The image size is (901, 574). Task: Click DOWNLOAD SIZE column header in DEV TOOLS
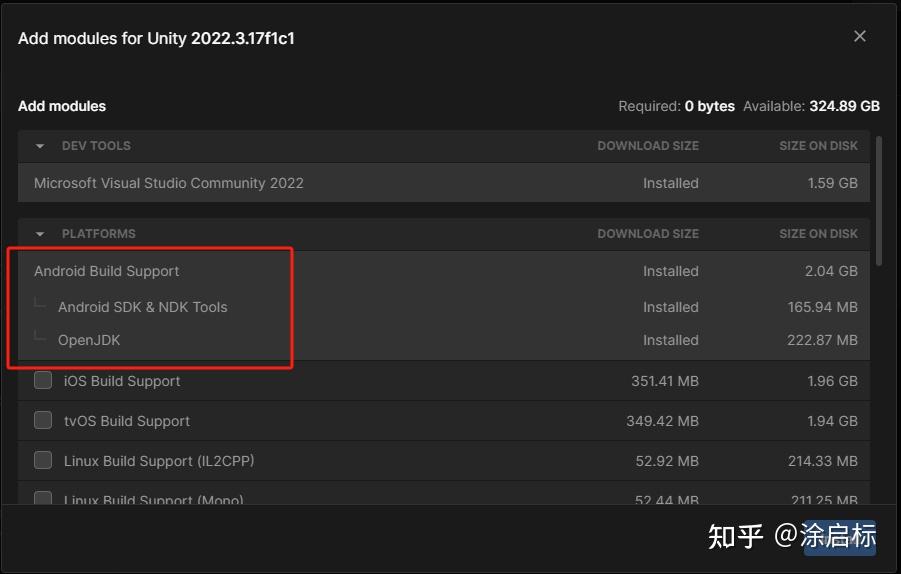coord(648,146)
